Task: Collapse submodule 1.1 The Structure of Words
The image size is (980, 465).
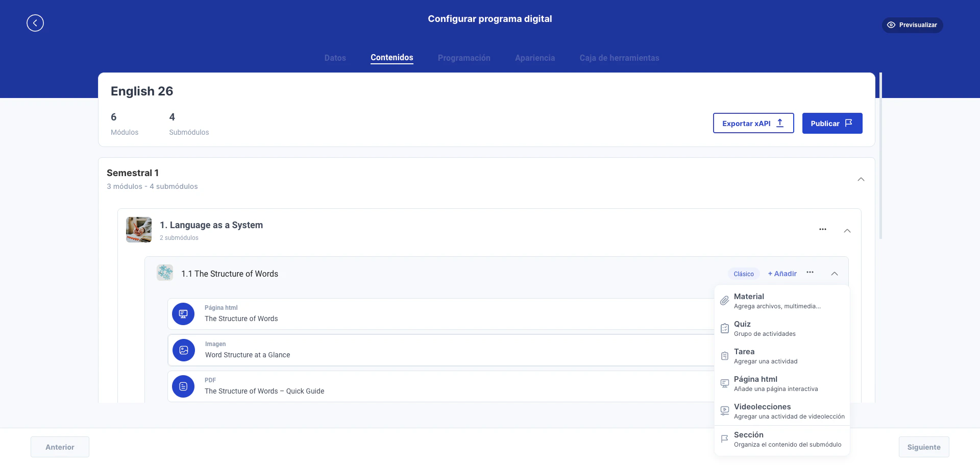Action: pyautogui.click(x=835, y=274)
